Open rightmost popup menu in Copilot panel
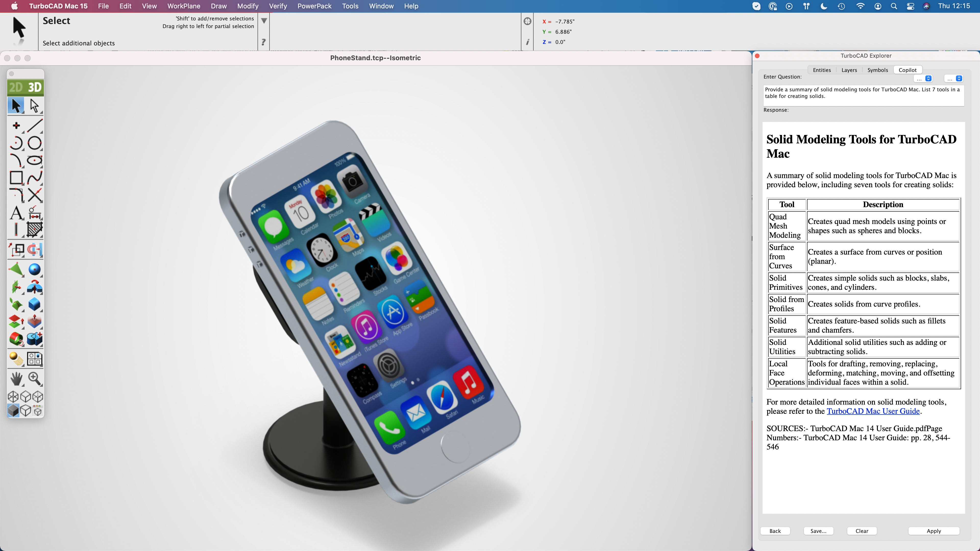Viewport: 980px width, 551px height. pyautogui.click(x=953, y=78)
